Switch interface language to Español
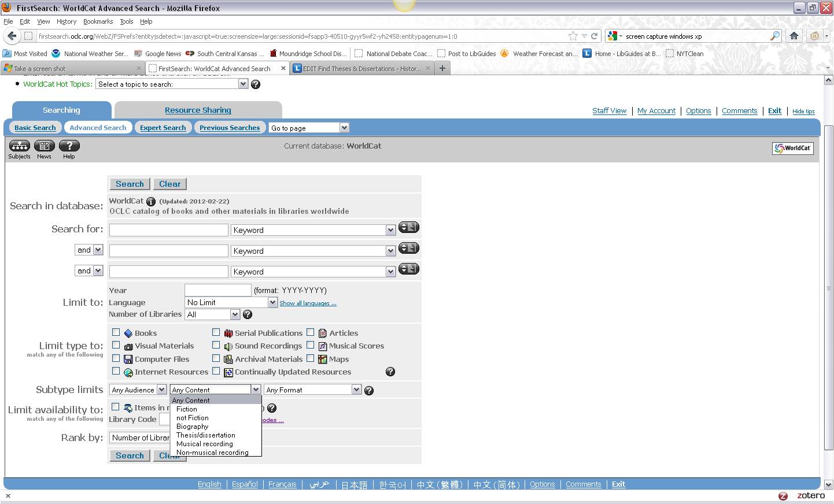The height and width of the screenshot is (504, 834). pyautogui.click(x=245, y=484)
